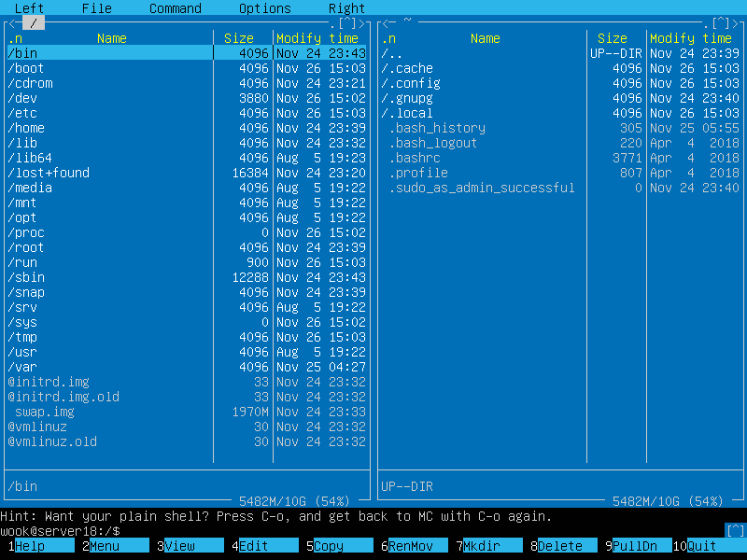Image resolution: width=747 pixels, height=560 pixels.
Task: Sort left panel by Size column
Action: (239, 38)
